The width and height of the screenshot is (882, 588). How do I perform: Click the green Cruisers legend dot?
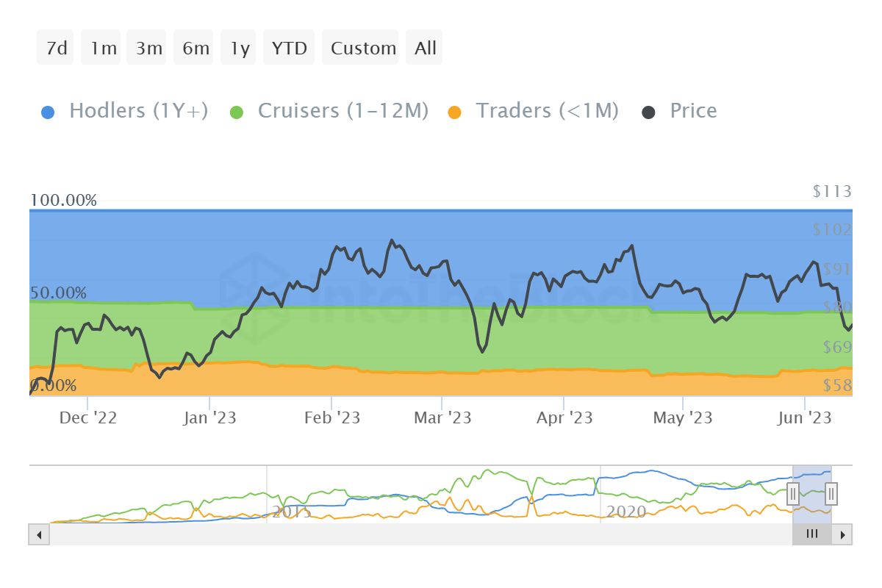[x=237, y=110]
